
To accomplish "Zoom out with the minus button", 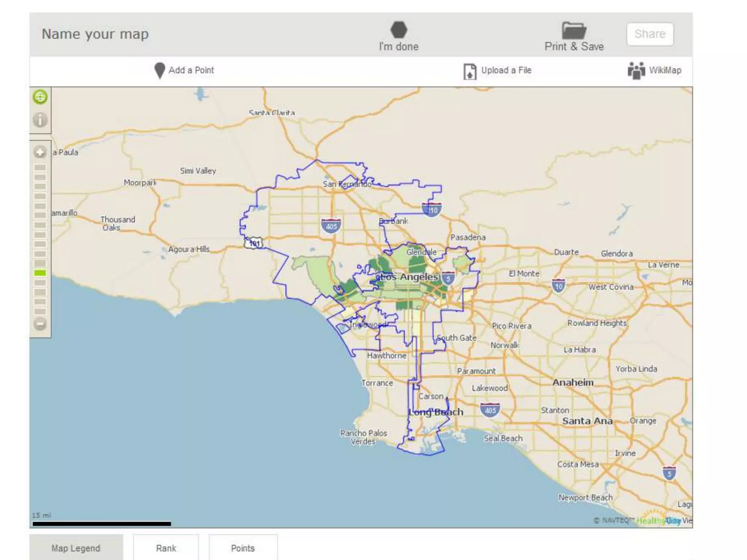I will coord(40,324).
